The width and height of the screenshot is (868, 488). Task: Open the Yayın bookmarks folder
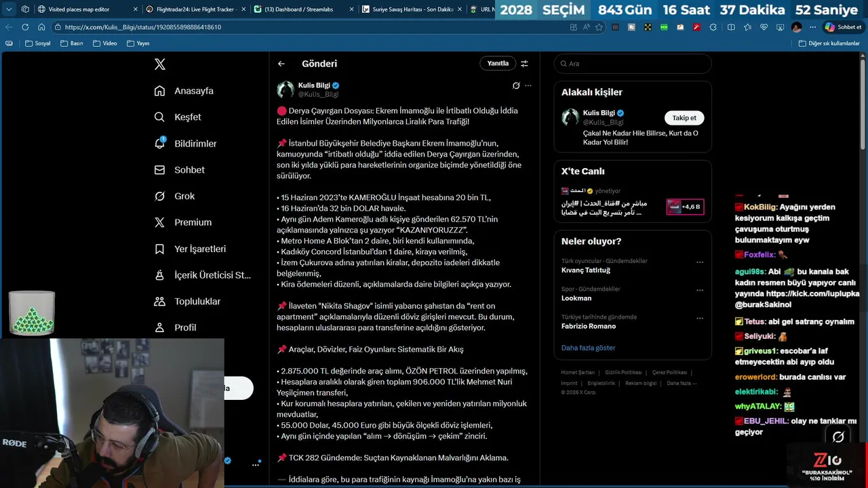[137, 43]
